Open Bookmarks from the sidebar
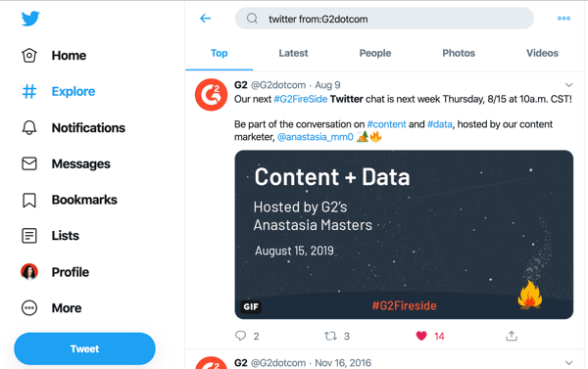 click(70, 200)
